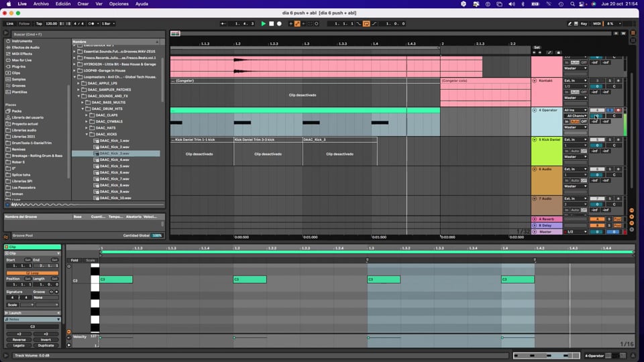Set 4 Operator monitor to Off

coord(584,122)
